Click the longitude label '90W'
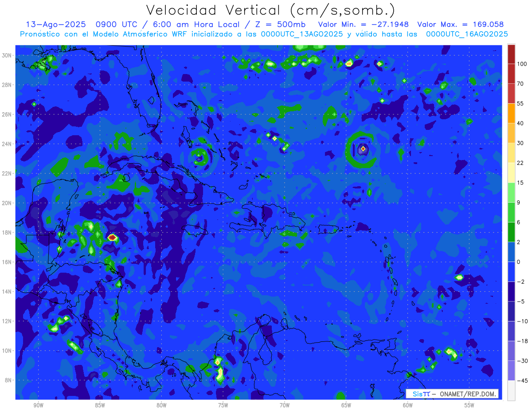Image resolution: width=532 pixels, height=411 pixels. coord(38,405)
